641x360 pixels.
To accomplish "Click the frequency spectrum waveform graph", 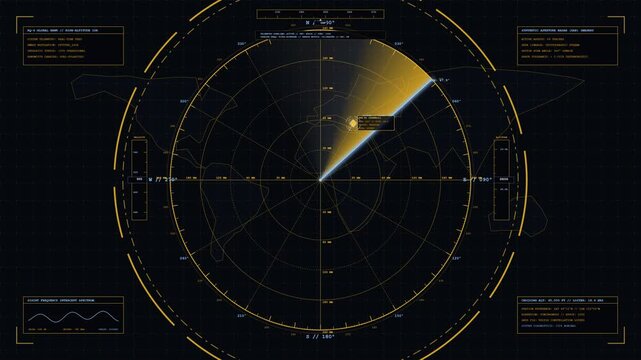I will (74, 317).
